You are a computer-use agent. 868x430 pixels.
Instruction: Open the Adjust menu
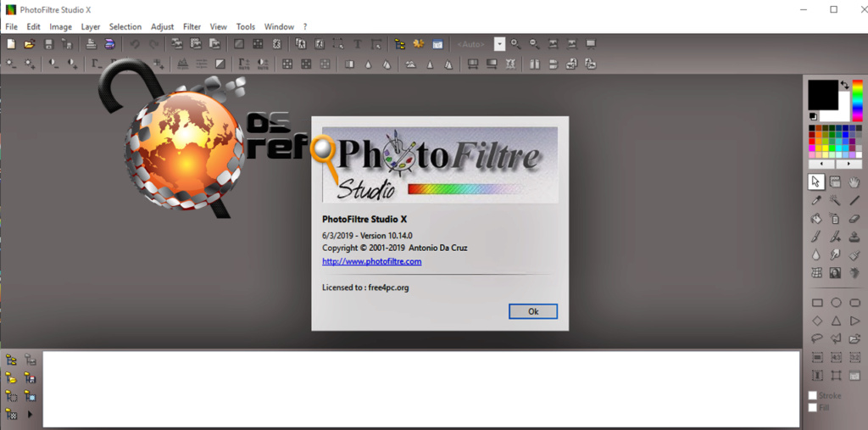162,26
